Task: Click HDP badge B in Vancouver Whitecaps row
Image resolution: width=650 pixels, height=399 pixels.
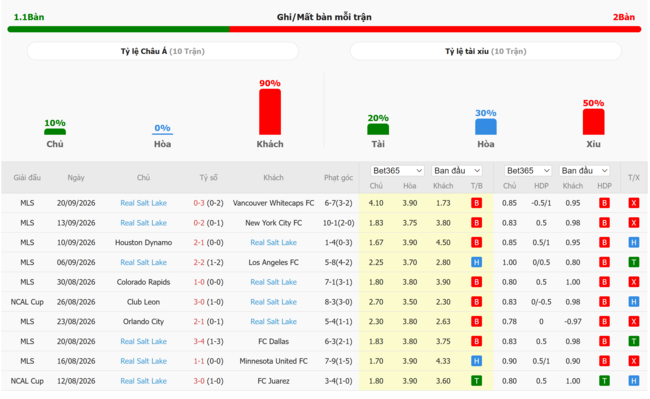Action: [x=604, y=203]
